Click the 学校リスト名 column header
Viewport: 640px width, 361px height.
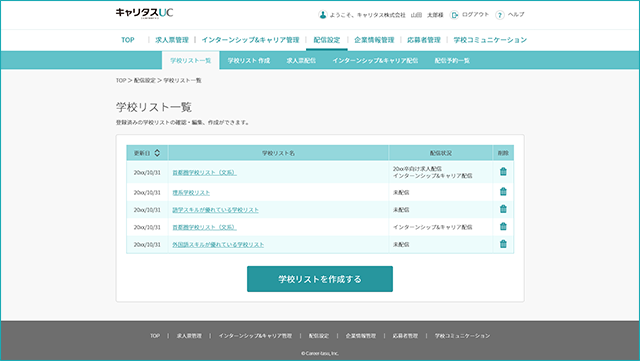[x=278, y=153]
